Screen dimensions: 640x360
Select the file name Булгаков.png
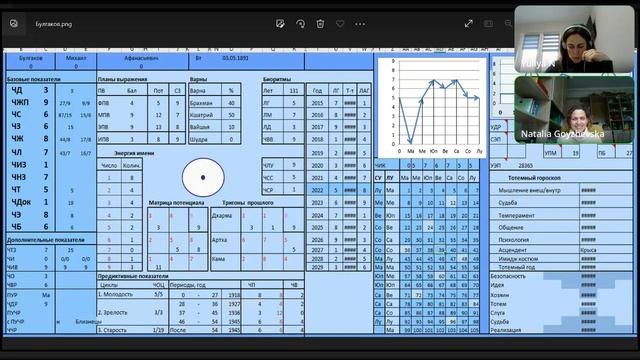click(53, 24)
